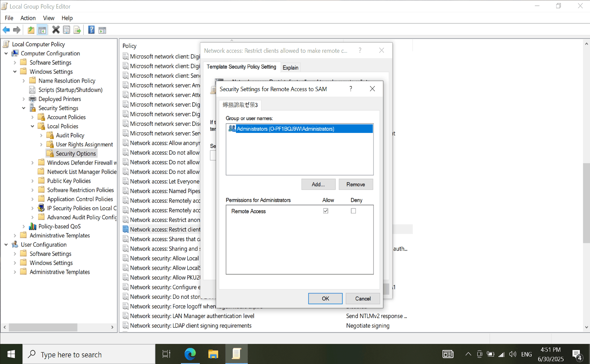The image size is (590, 364).
Task: Click the Add... button
Action: (318, 184)
